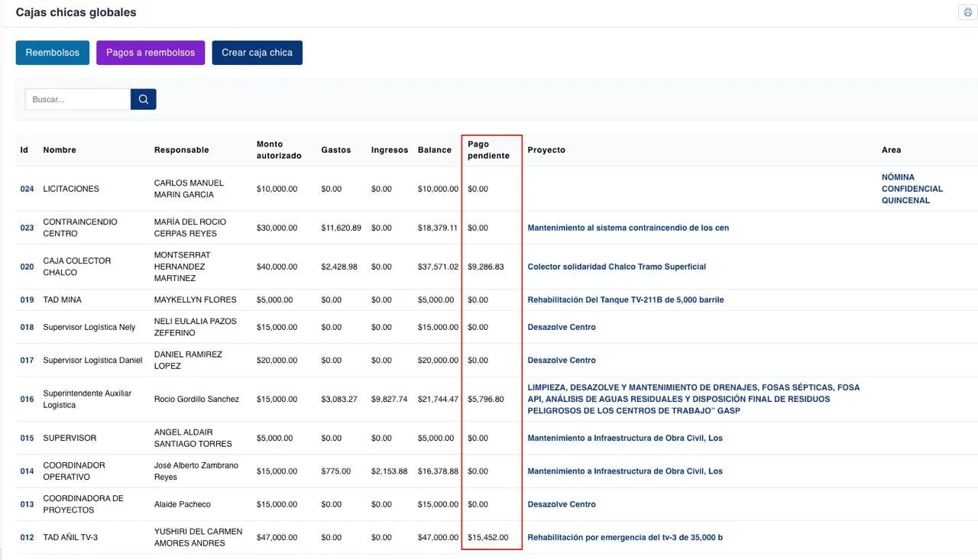Open Colector solidaridad Chalco project link

(x=616, y=267)
